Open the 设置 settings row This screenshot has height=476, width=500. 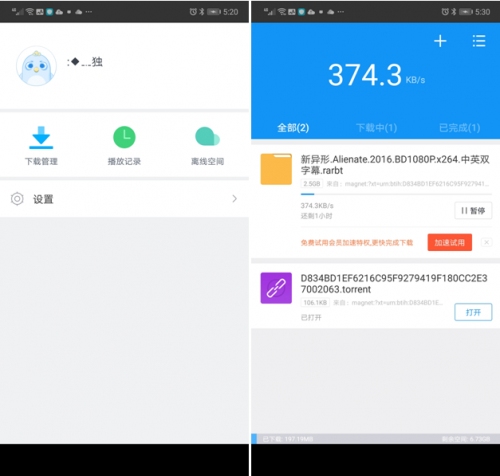[x=124, y=199]
